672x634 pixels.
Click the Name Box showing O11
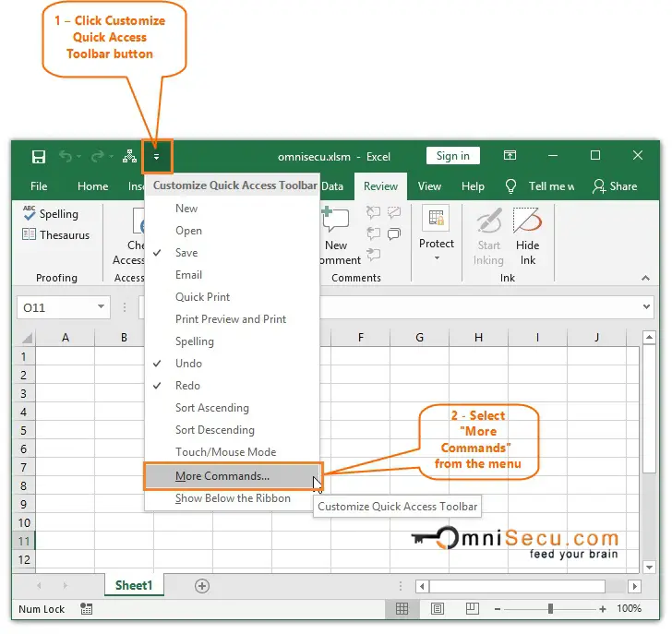click(x=55, y=307)
